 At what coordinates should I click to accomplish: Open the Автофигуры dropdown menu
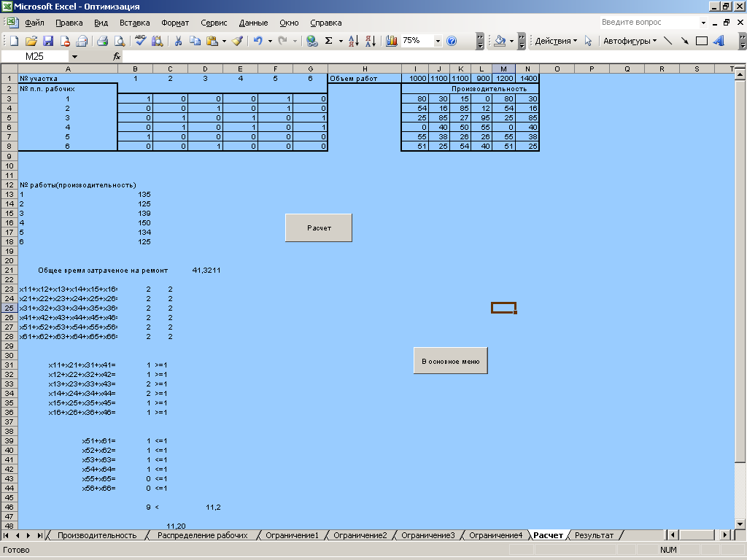tap(630, 41)
